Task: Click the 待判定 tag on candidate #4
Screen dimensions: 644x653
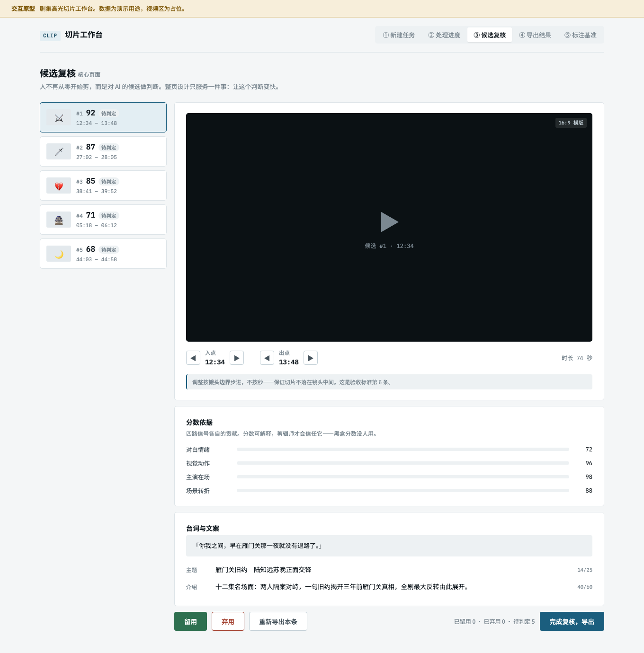Action: [x=109, y=216]
